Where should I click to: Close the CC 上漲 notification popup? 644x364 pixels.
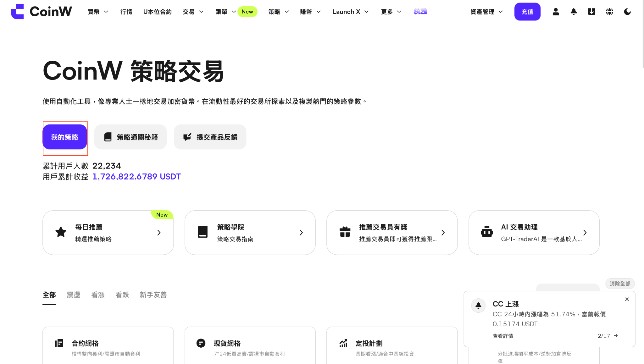[x=627, y=299]
